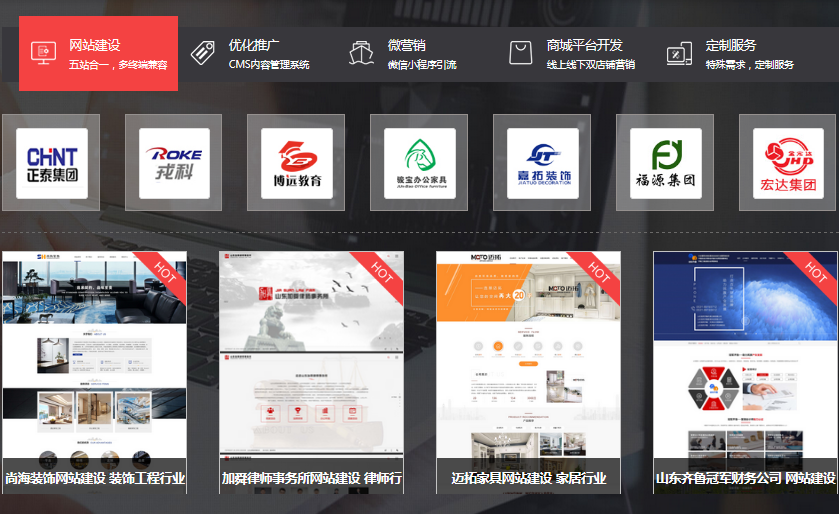Viewport: 839px width, 514px height.
Task: Open the 嘉拓装饰 logo tile
Action: point(542,163)
